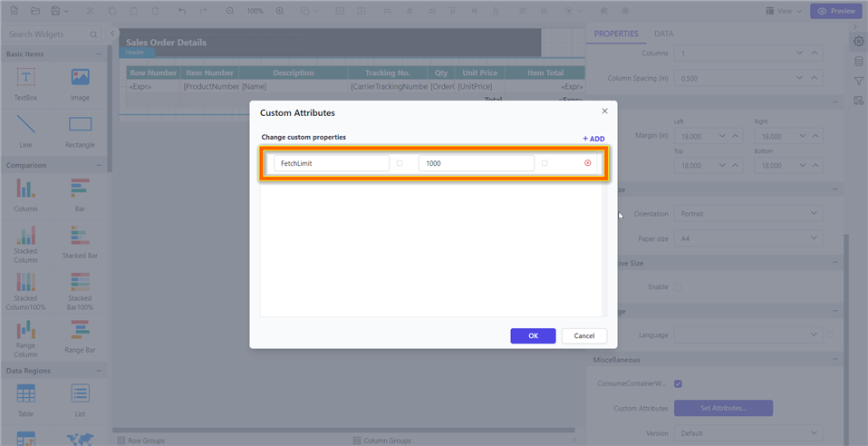This screenshot has height=446, width=868.
Task: Open the Orientation dropdown
Action: pos(747,214)
